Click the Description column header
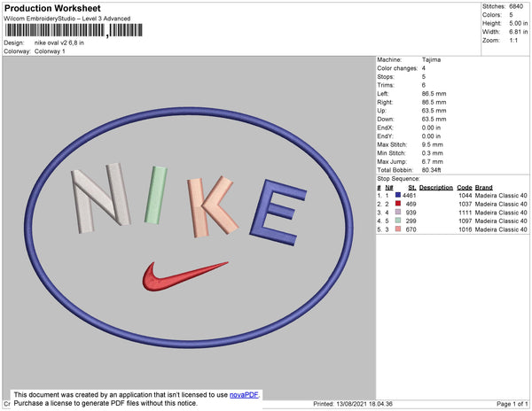The height and width of the screenshot is (411, 532). [x=436, y=188]
